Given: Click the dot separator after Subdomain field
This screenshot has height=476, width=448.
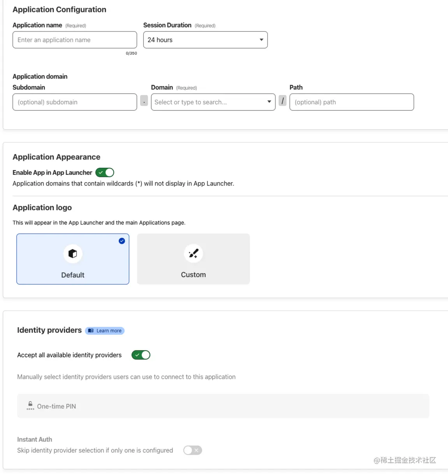Looking at the screenshot, I should (x=144, y=101).
